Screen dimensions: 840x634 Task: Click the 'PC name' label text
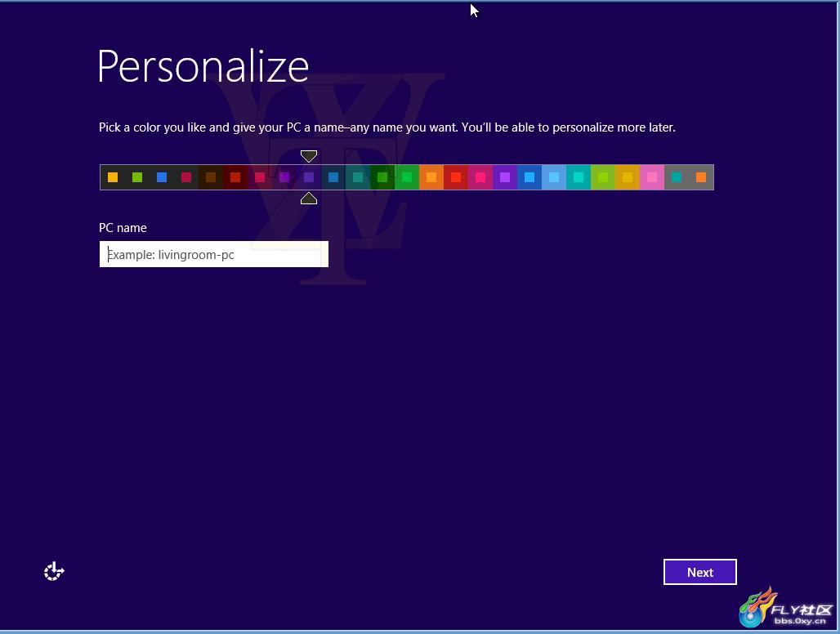click(123, 228)
